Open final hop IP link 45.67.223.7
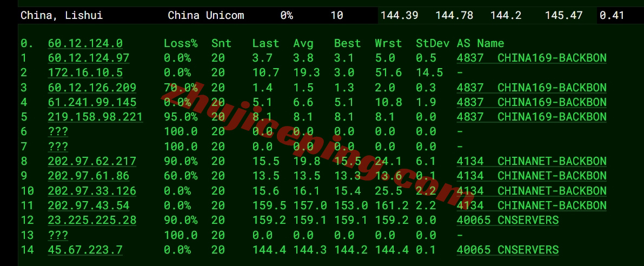 85,250
